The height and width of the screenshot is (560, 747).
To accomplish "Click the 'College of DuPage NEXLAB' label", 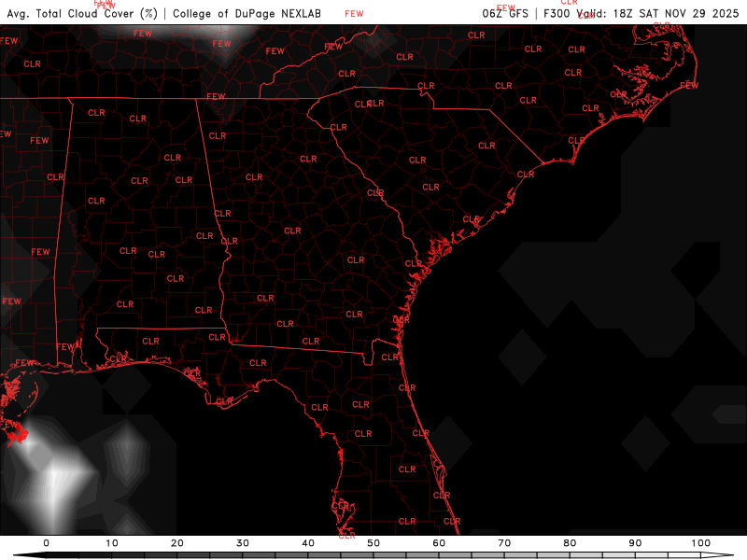I will tap(247, 13).
